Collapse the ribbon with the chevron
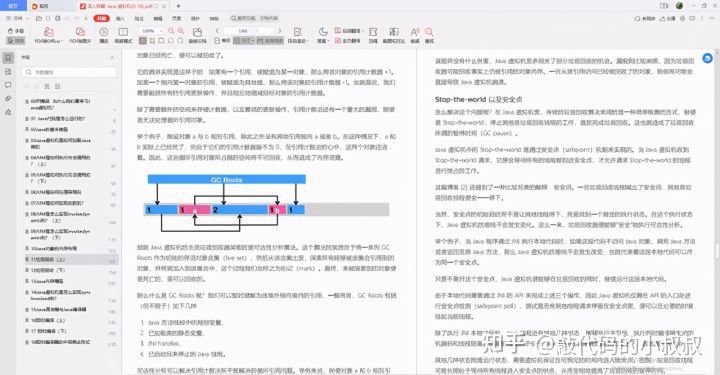This screenshot has width=720, height=375. point(712,18)
